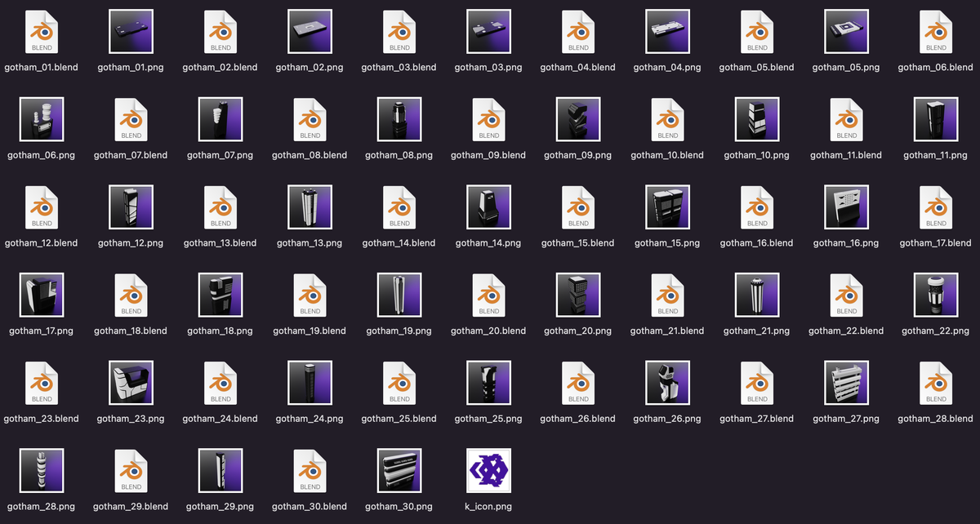Select the gotham_23.png thumbnail
The width and height of the screenshot is (980, 524).
tap(131, 384)
